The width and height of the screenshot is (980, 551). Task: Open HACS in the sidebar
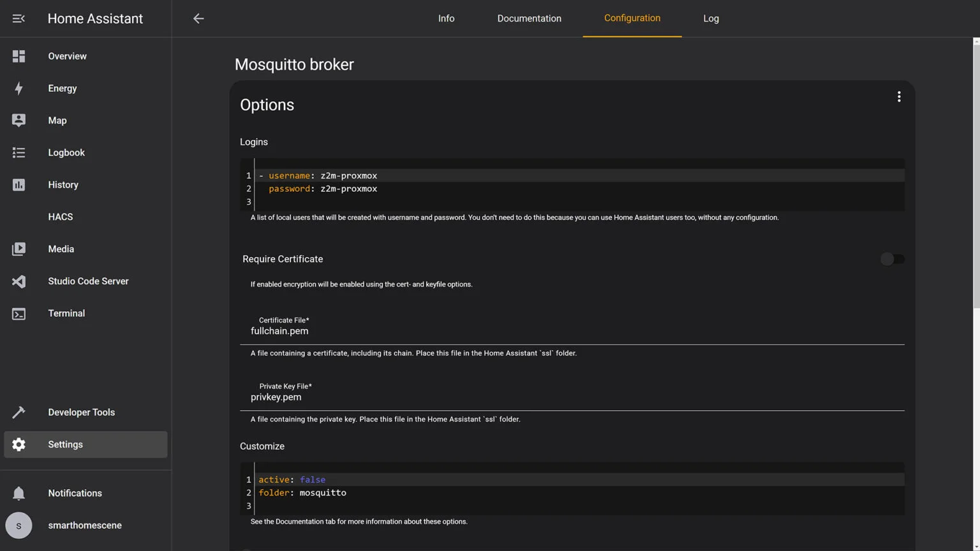pyautogui.click(x=85, y=217)
